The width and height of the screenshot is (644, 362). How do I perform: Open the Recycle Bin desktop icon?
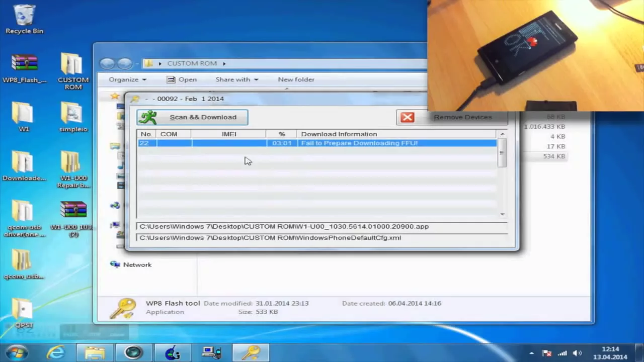[x=24, y=19]
